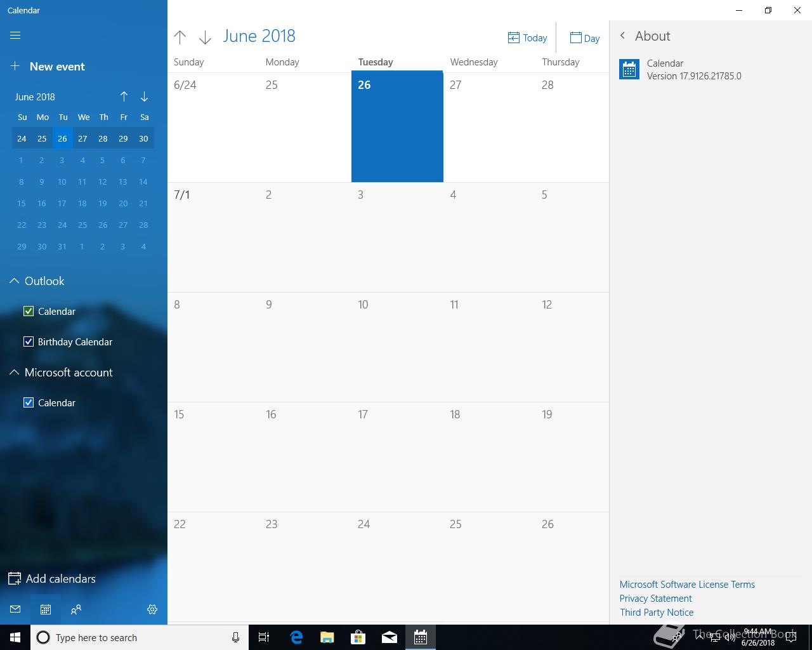Select day 10 cell in main calendar
This screenshot has height=650, width=812.
click(397, 347)
